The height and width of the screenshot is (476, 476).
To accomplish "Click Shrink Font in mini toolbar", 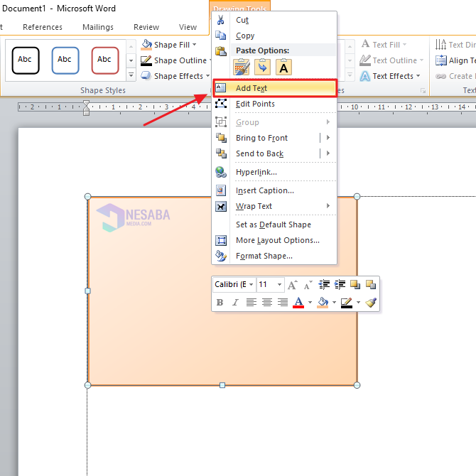I will coord(308,285).
